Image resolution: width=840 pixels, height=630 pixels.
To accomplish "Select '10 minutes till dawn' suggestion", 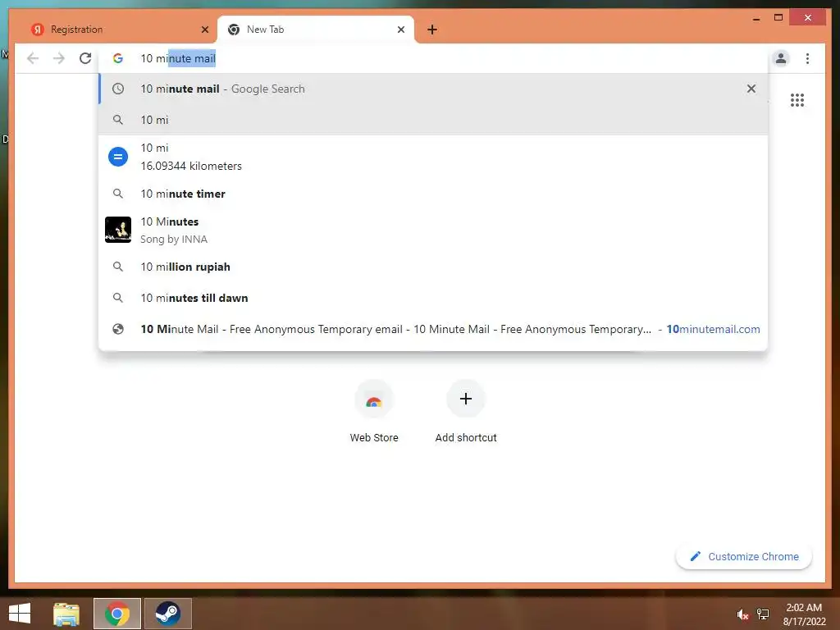I will tap(433, 298).
